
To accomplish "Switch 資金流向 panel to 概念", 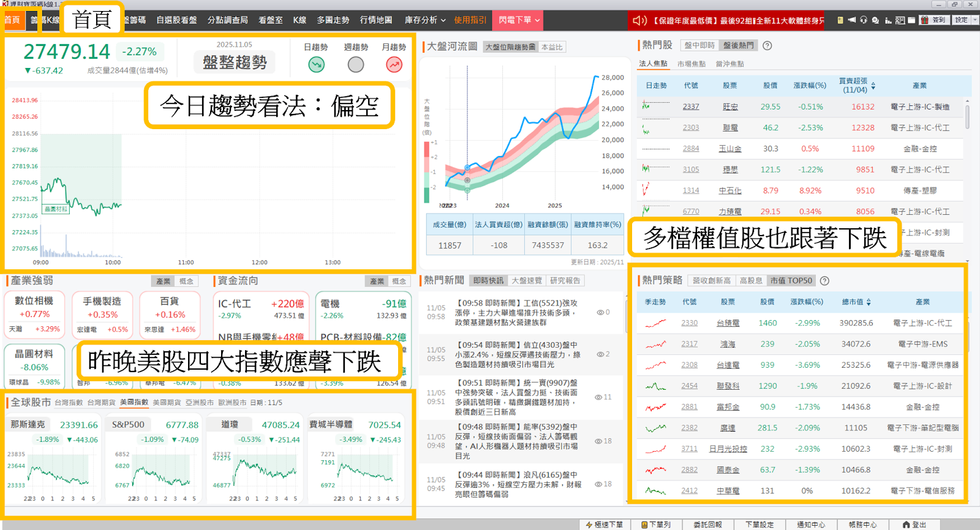I will click(x=399, y=281).
